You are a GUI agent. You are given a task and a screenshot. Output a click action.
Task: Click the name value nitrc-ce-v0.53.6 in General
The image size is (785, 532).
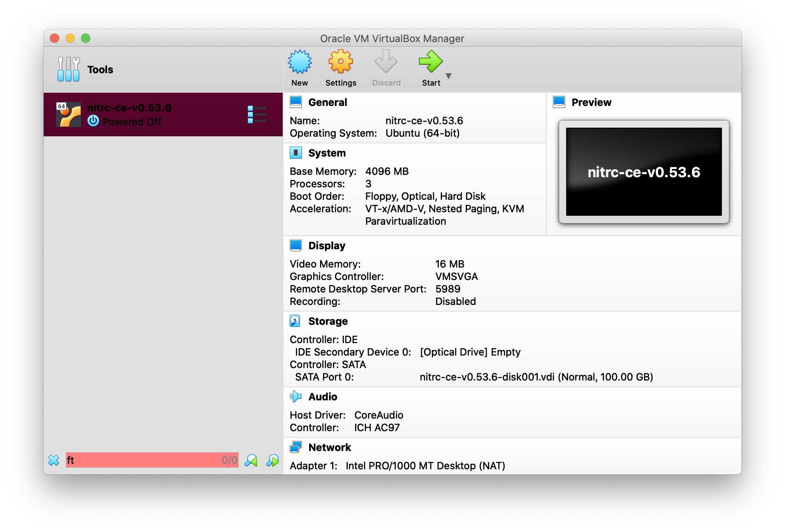(424, 121)
